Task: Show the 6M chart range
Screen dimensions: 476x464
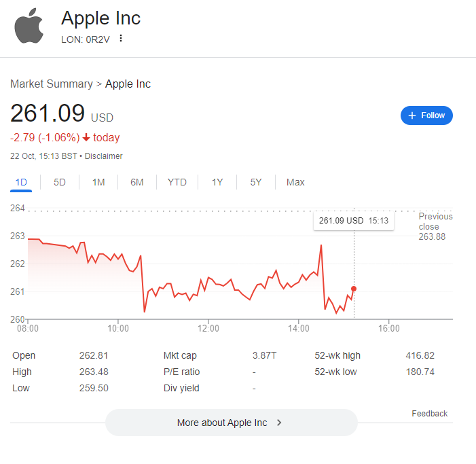Action: (x=137, y=182)
